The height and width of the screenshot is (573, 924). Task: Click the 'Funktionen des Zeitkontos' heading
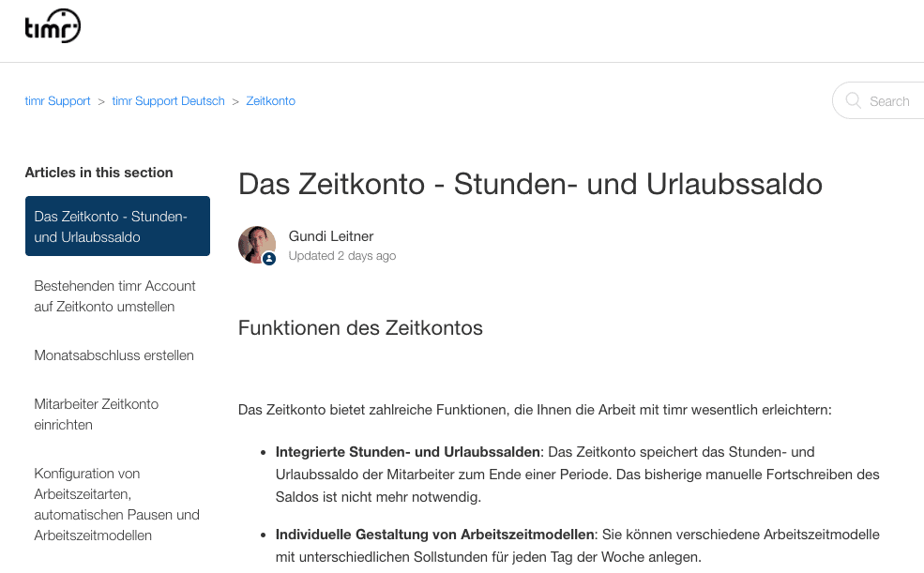360,328
